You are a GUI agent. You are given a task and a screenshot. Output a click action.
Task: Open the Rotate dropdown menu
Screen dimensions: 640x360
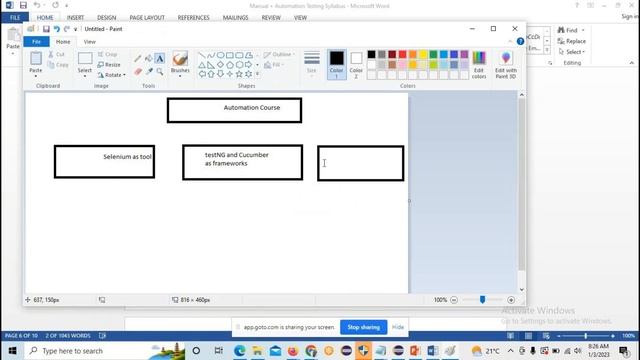111,75
